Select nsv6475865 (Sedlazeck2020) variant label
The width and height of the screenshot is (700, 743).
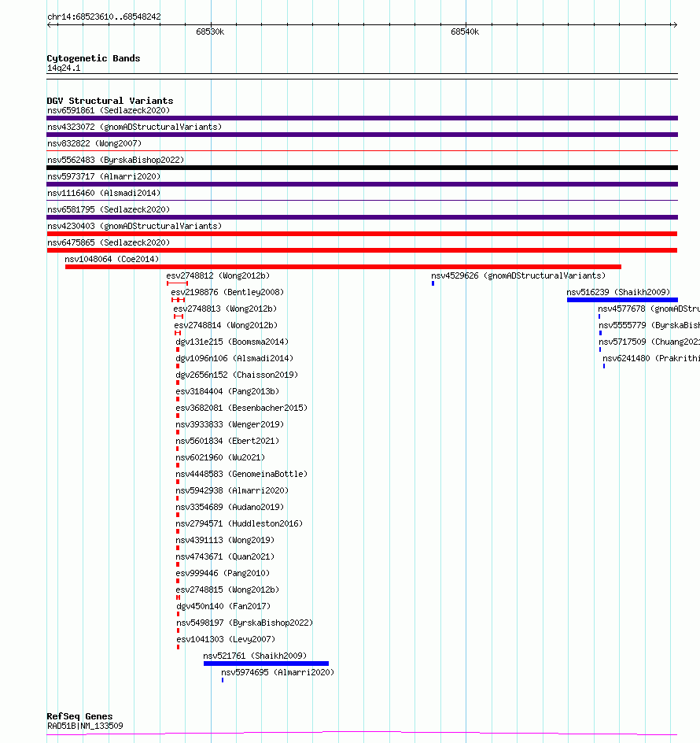click(109, 242)
